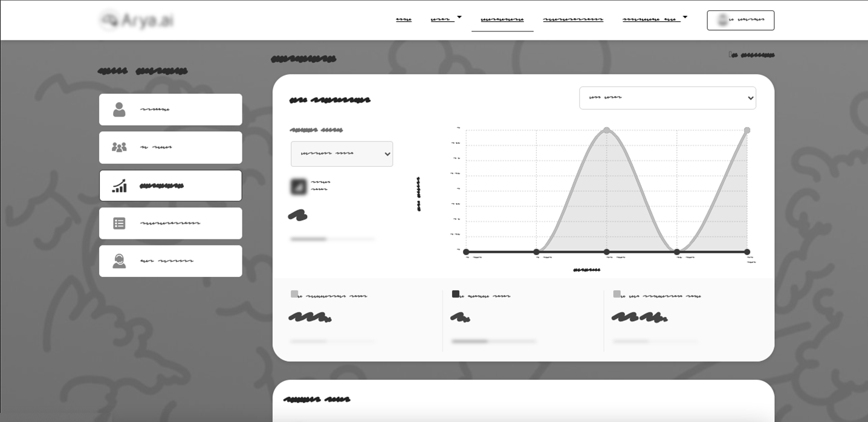Click the small square thumbnail icon under left dropdown
This screenshot has height=422, width=868.
[x=299, y=186]
